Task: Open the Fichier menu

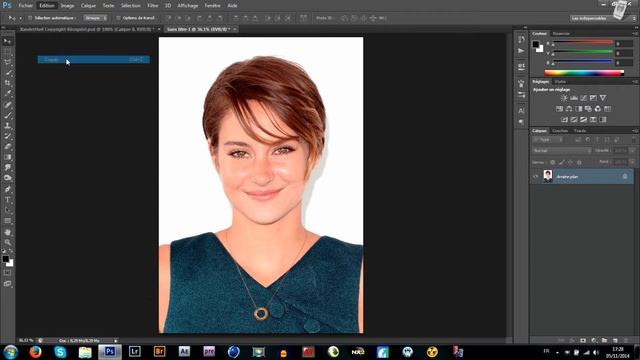Action: click(25, 6)
